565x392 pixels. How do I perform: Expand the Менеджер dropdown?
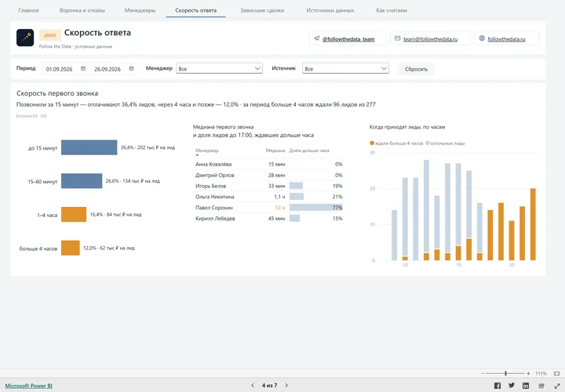(219, 68)
